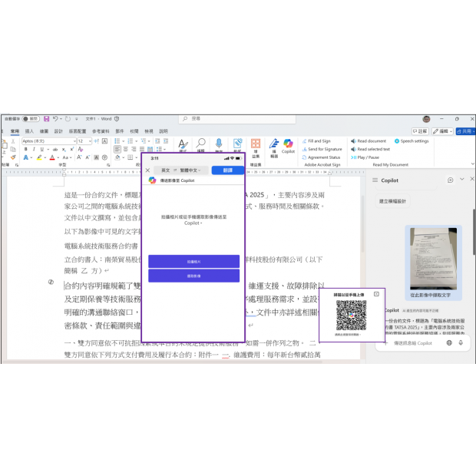Add attachment with plus icon in Copilot input

tap(386, 343)
